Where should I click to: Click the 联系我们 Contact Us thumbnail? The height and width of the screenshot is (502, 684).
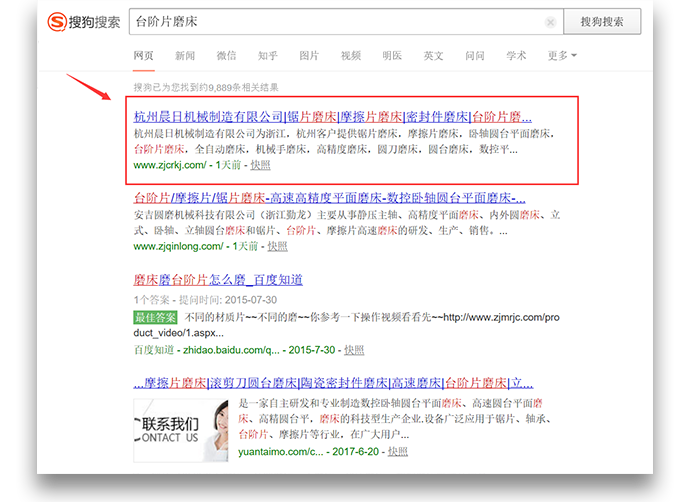pyautogui.click(x=180, y=428)
